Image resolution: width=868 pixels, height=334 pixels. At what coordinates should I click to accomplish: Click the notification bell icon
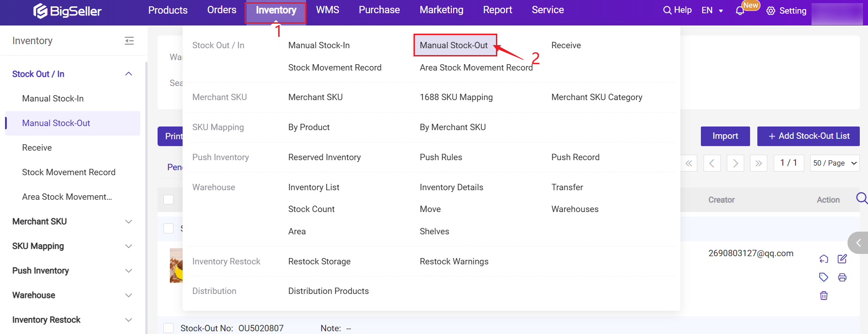pyautogui.click(x=740, y=11)
